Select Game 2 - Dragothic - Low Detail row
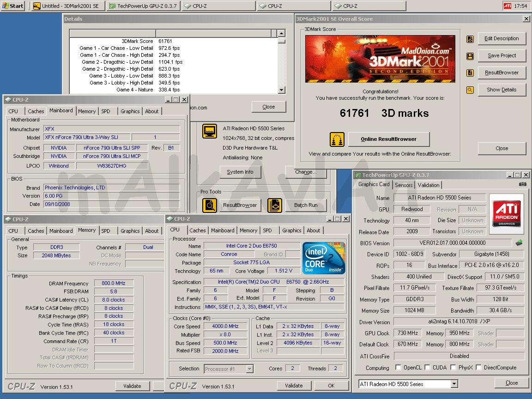This screenshot has width=532, height=399. [x=173, y=62]
